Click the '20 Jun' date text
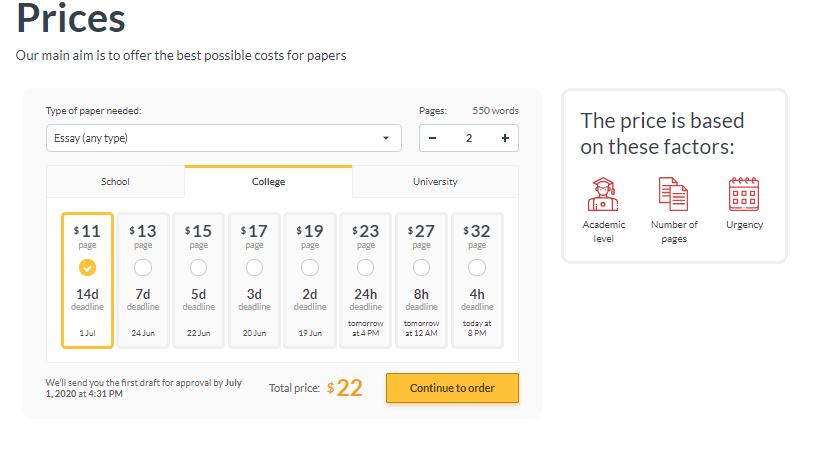This screenshot has width=839, height=458. click(254, 333)
